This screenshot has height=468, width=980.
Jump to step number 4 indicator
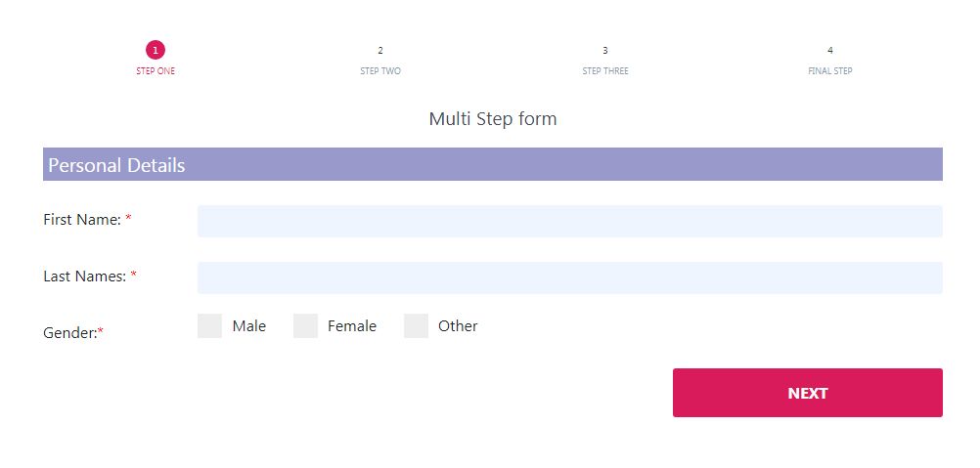coord(830,50)
